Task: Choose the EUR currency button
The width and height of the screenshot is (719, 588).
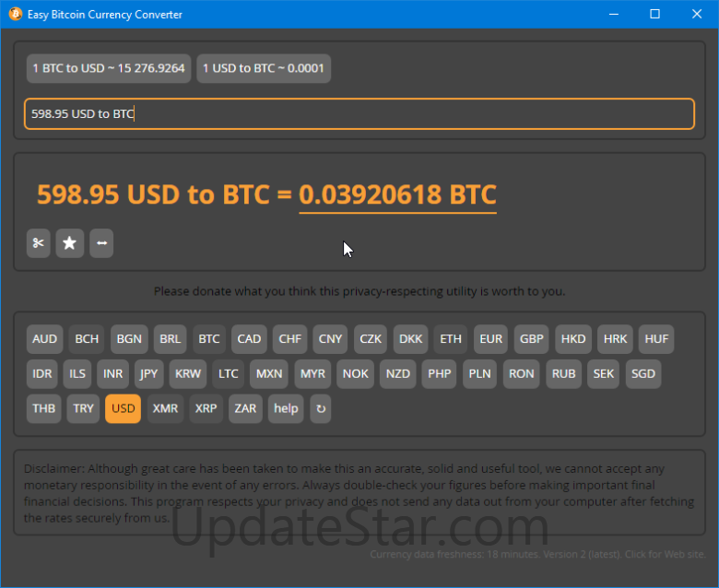Action: pos(491,339)
